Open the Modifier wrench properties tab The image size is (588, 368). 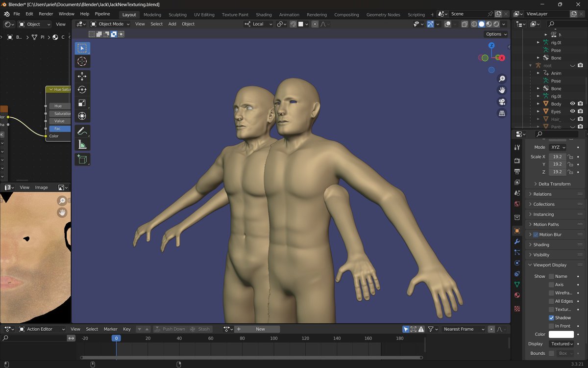(517, 241)
